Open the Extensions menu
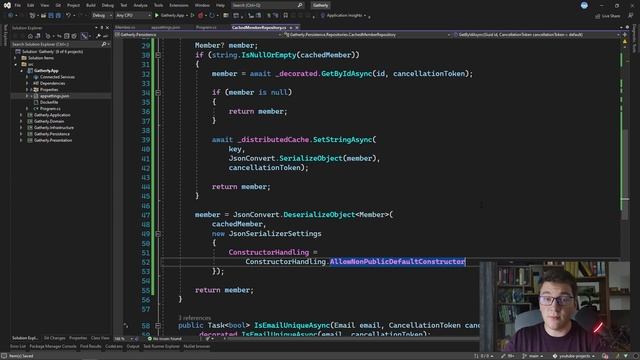 (179, 5)
